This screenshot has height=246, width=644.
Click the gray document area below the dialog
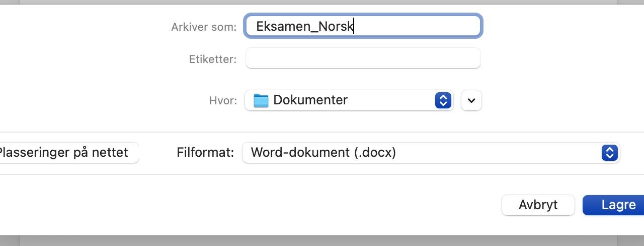click(322, 241)
